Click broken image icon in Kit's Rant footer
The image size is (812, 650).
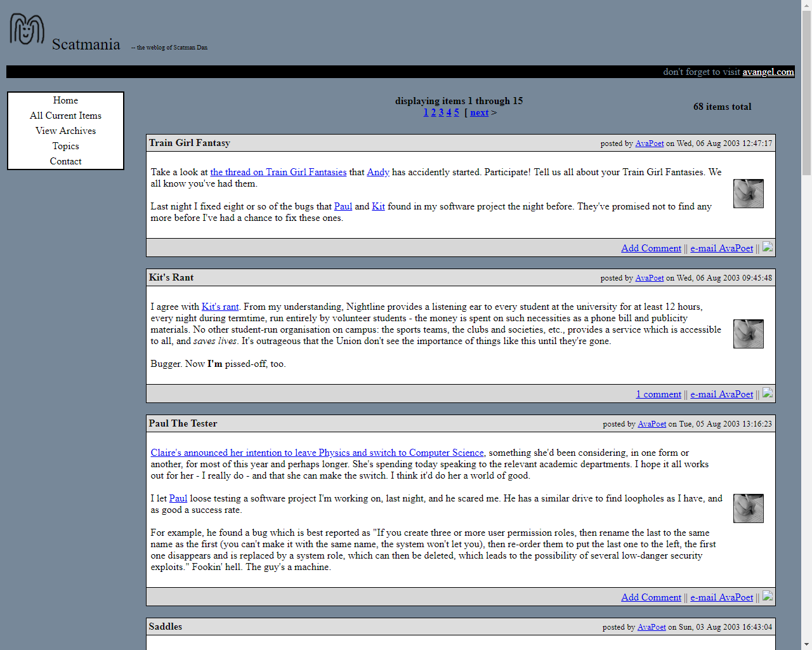click(x=767, y=394)
